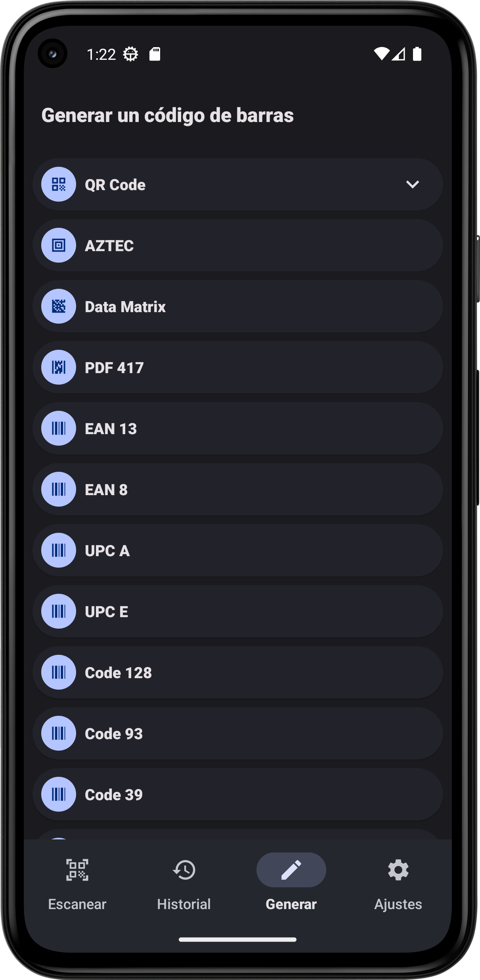
Task: Select the Code 93 list item
Action: (238, 733)
